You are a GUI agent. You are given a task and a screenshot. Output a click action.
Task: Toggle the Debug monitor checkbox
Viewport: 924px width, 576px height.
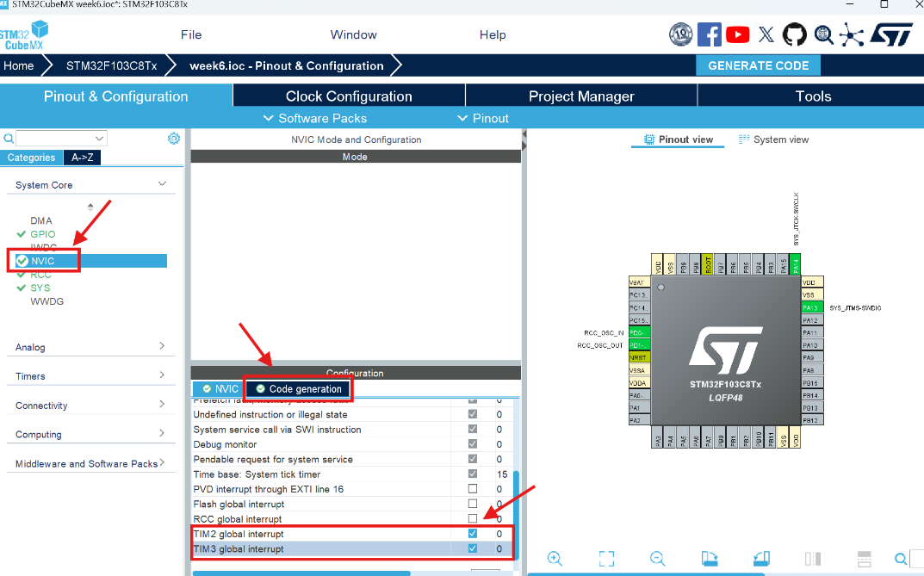point(473,444)
